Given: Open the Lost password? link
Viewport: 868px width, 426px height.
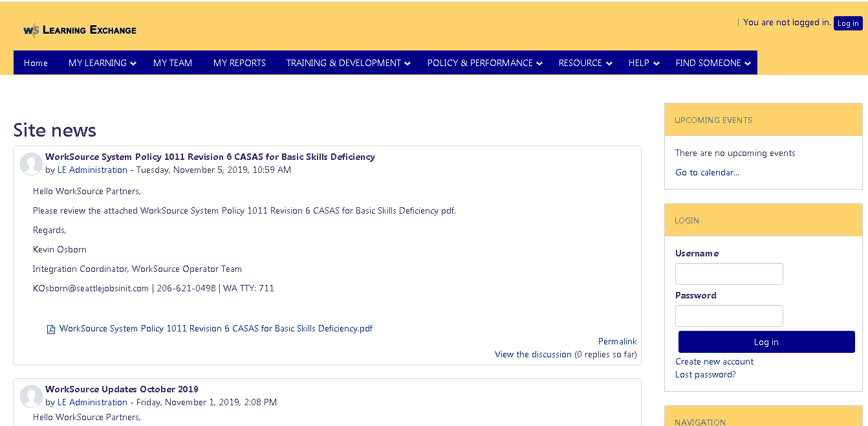Looking at the screenshot, I should click(705, 374).
